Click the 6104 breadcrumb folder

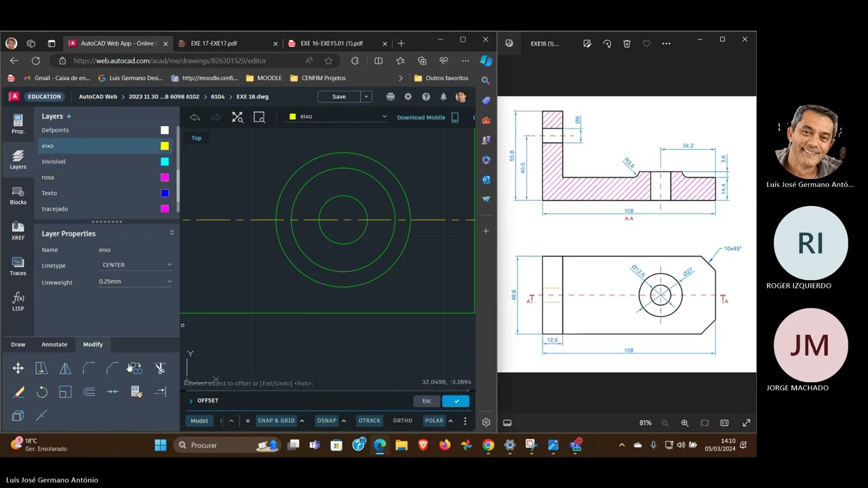[x=218, y=97]
